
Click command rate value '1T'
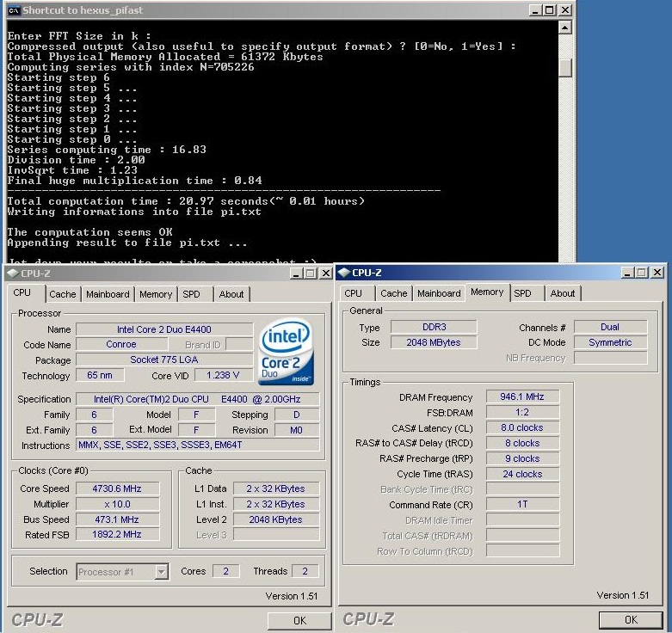tap(523, 504)
